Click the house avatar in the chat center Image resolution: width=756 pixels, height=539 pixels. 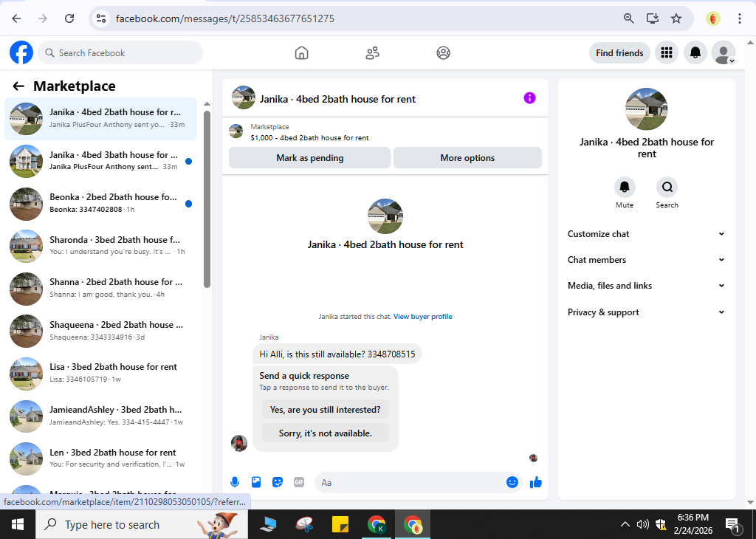pyautogui.click(x=385, y=216)
